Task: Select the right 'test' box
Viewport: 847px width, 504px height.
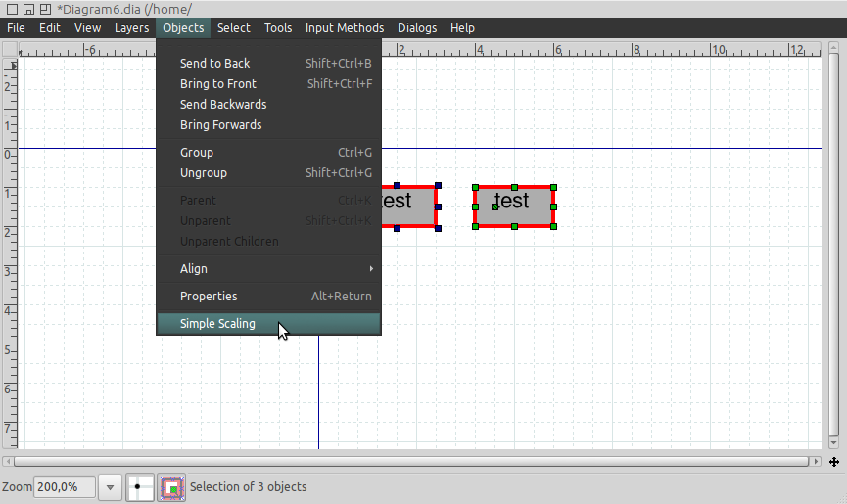Action: 514,206
